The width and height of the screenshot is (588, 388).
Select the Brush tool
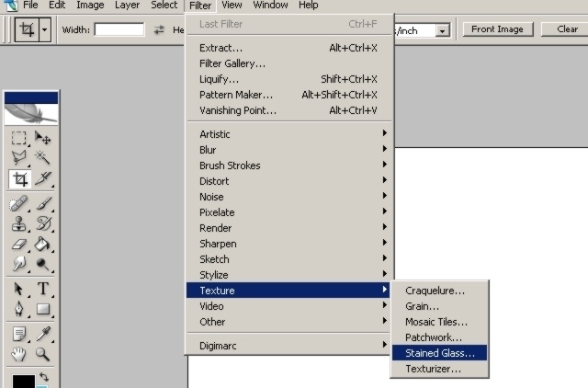pyautogui.click(x=43, y=204)
